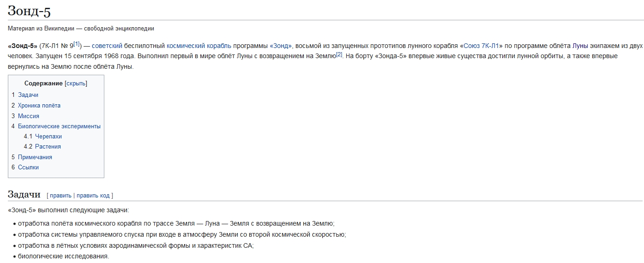
Task: Click the «Содержание» contents title
Action: (43, 84)
